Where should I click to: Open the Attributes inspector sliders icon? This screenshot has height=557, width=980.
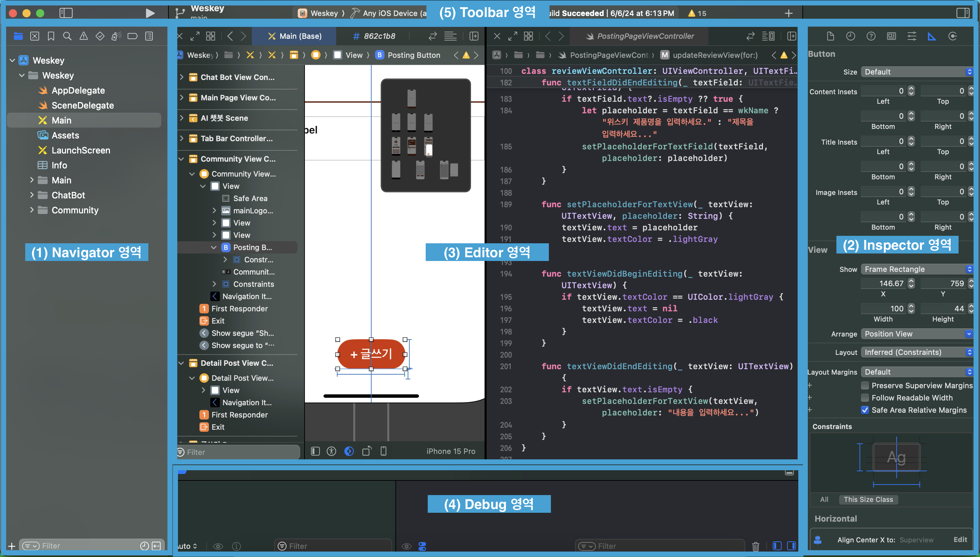912,36
